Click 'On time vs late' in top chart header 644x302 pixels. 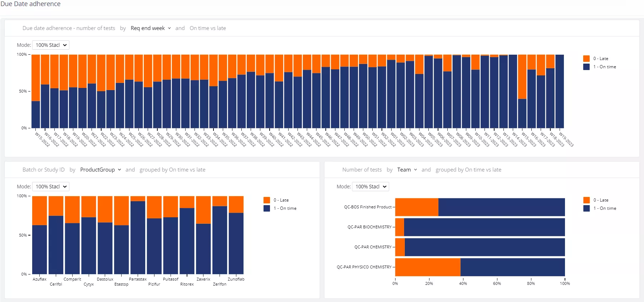pos(208,28)
